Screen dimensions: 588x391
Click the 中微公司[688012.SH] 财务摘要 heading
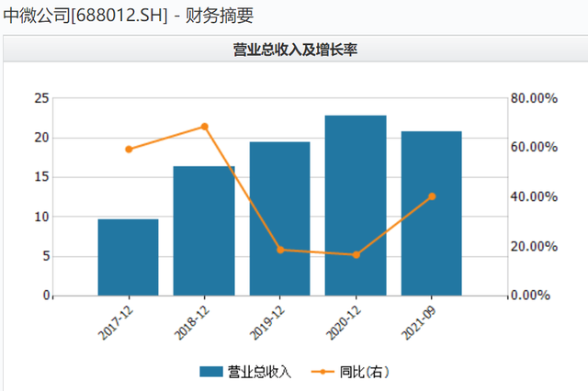129,16
